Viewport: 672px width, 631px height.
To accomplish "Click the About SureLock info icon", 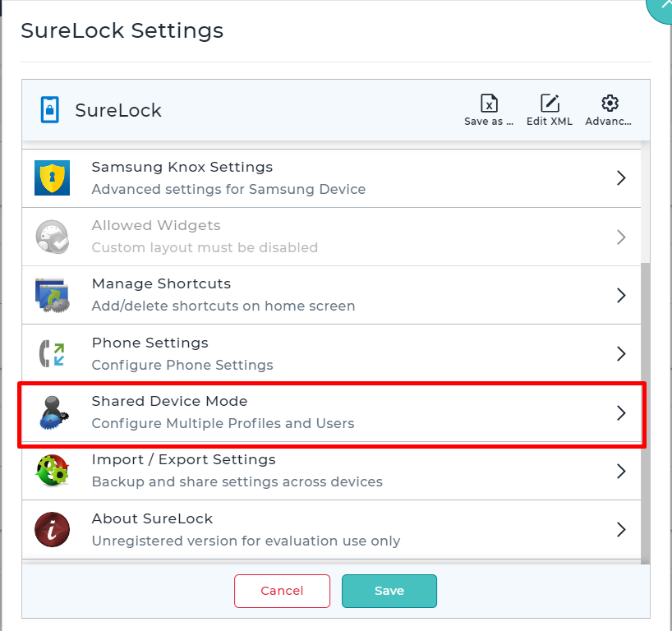I will [x=53, y=529].
